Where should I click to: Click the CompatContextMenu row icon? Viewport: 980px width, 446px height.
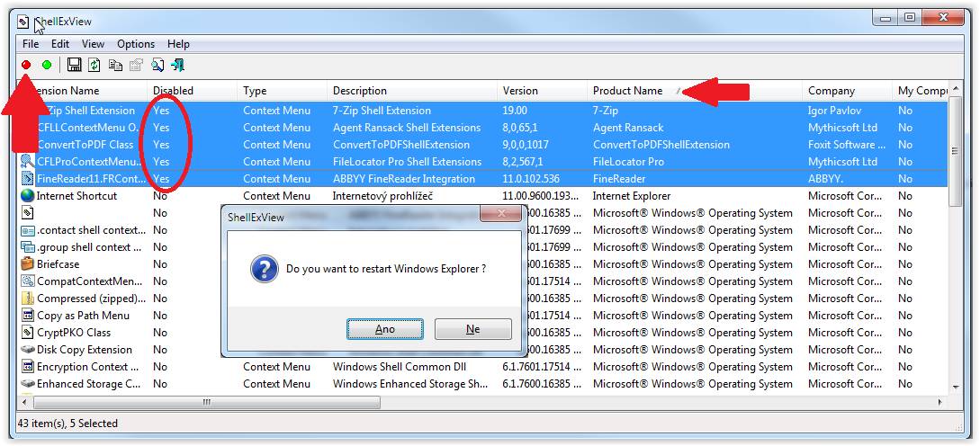[28, 281]
